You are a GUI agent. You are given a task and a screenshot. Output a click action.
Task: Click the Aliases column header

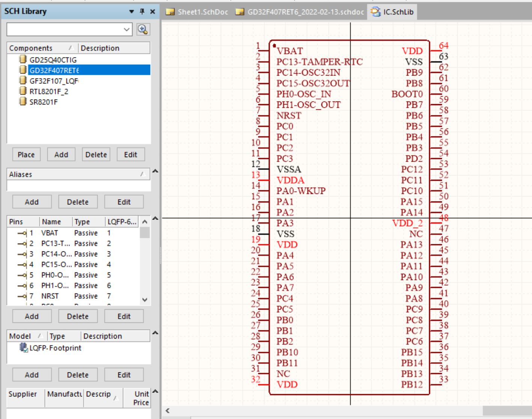(x=78, y=174)
